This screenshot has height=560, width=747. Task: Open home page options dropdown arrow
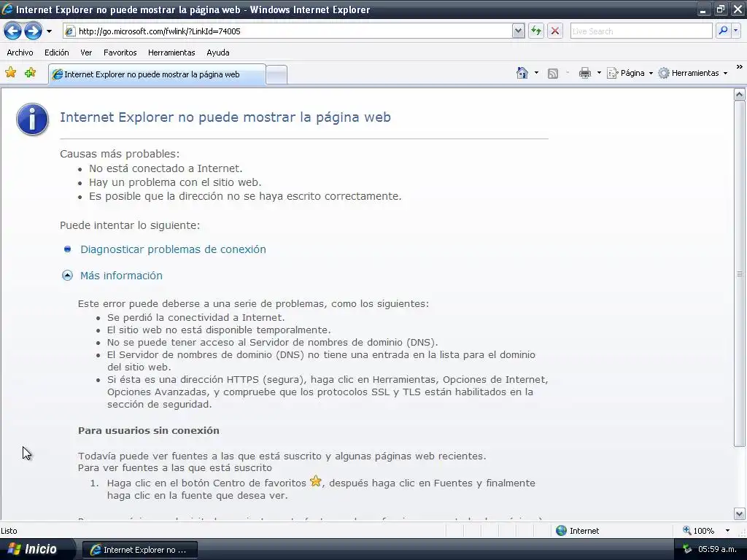[536, 73]
